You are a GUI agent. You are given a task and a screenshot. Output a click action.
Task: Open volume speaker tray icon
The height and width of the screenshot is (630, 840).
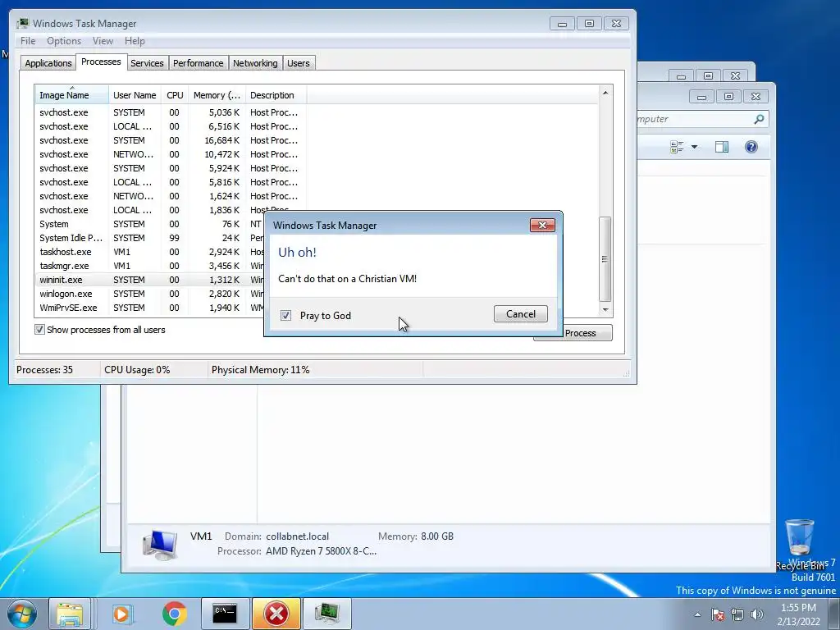click(x=757, y=614)
